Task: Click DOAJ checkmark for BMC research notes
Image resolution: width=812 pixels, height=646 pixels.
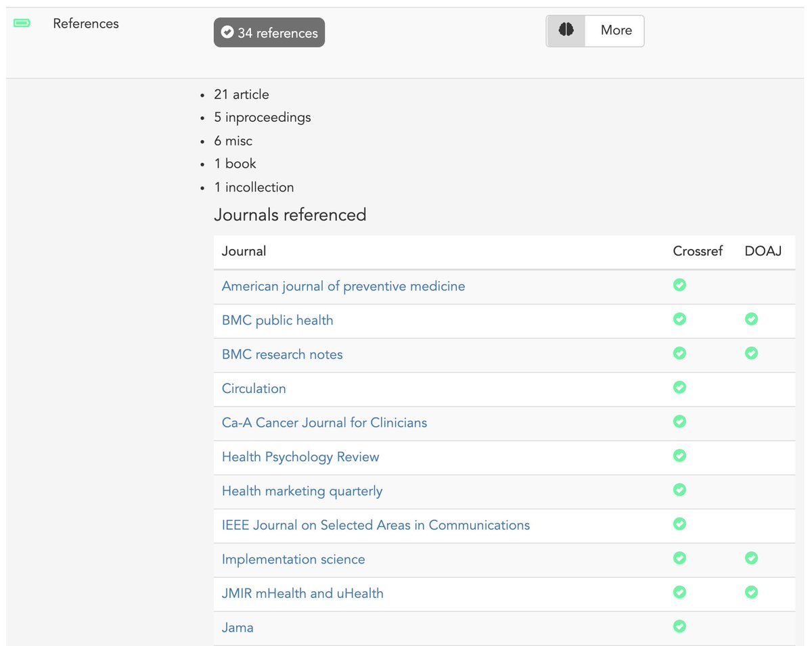Action: click(750, 353)
